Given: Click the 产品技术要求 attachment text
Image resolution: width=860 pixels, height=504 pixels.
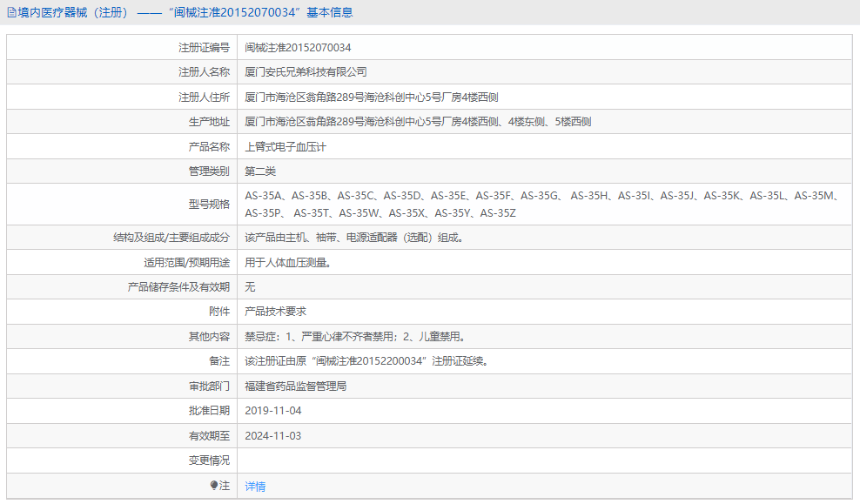Looking at the screenshot, I should (x=275, y=311).
